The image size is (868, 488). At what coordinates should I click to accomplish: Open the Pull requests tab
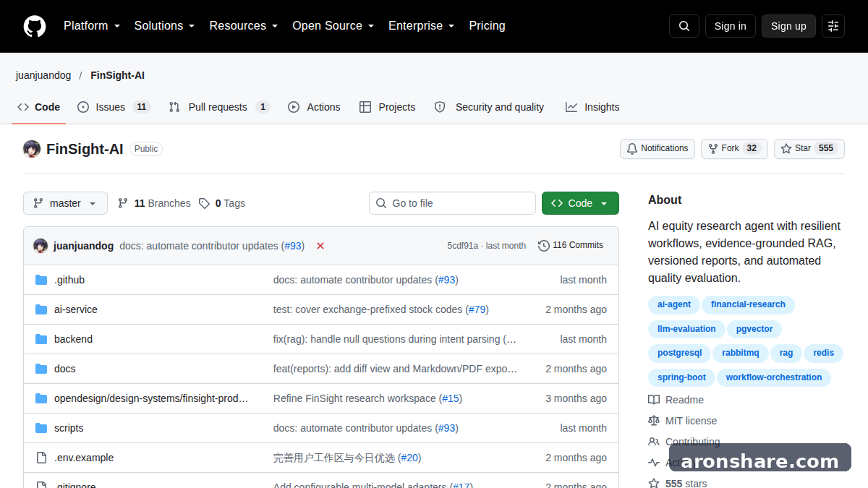[219, 107]
